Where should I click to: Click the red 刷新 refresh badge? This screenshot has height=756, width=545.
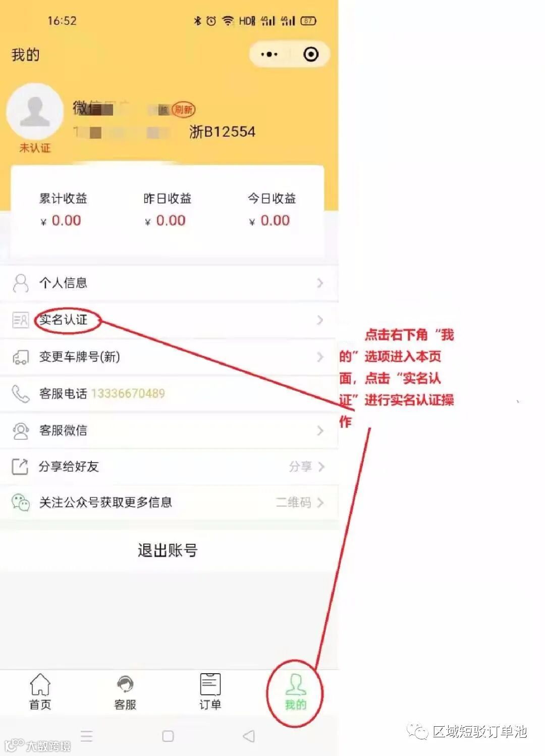click(184, 109)
